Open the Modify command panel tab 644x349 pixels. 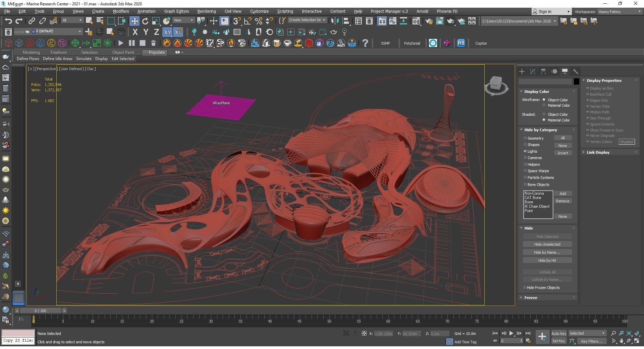click(x=533, y=71)
